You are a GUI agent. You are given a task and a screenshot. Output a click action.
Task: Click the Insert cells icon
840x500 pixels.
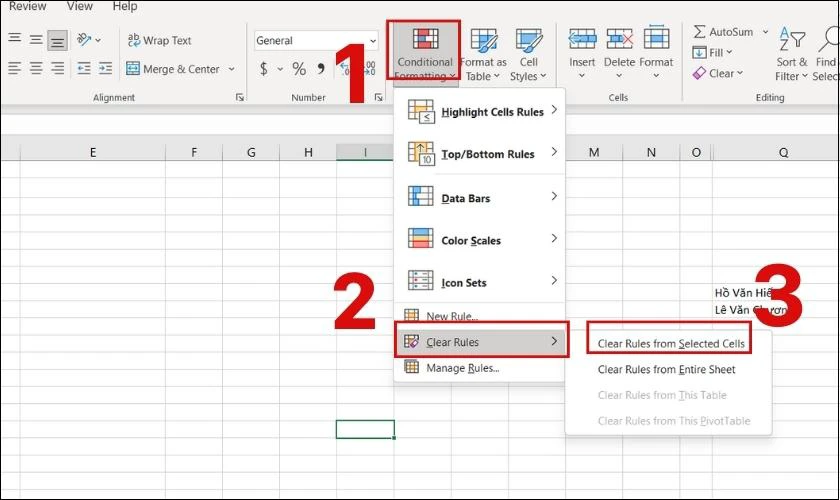click(582, 40)
